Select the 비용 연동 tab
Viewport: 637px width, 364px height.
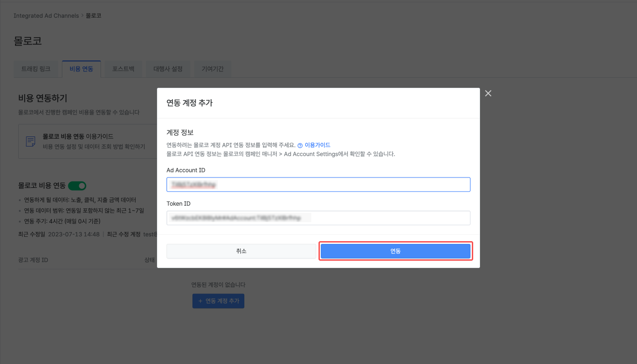81,69
